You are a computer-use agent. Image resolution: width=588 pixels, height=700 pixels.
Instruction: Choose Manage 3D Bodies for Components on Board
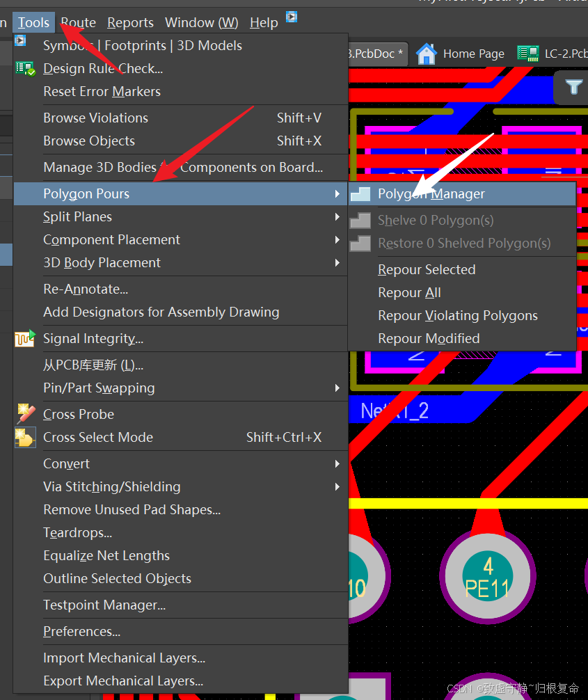pyautogui.click(x=181, y=168)
